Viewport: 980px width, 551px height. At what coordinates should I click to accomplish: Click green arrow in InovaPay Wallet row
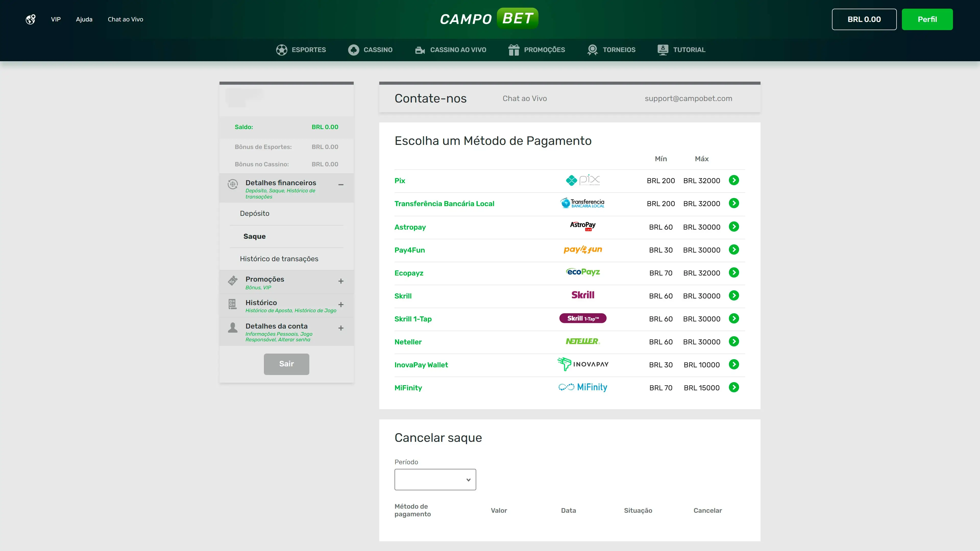click(734, 364)
